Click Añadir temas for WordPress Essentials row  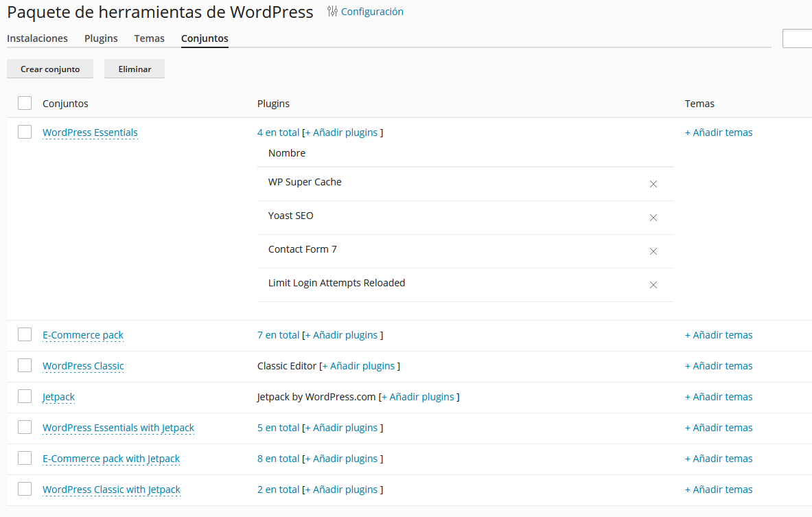(719, 133)
